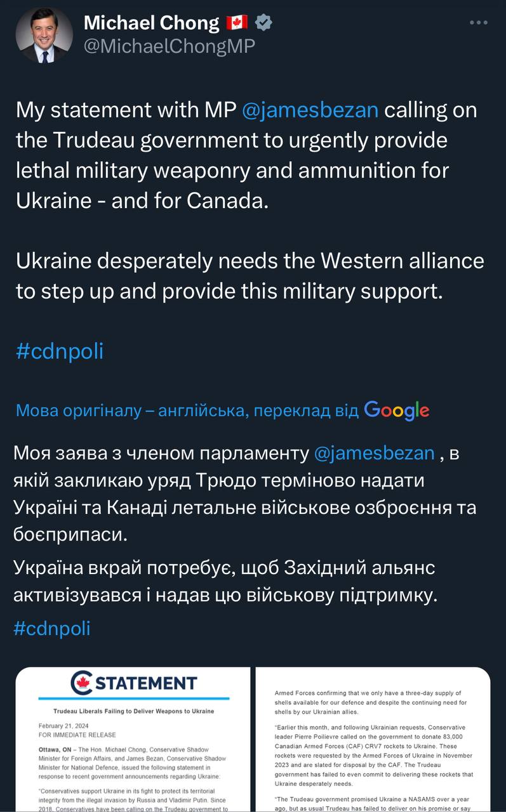Image resolution: width=506 pixels, height=812 pixels.
Task: Click the Canadian flag emoji
Action: 237,23
